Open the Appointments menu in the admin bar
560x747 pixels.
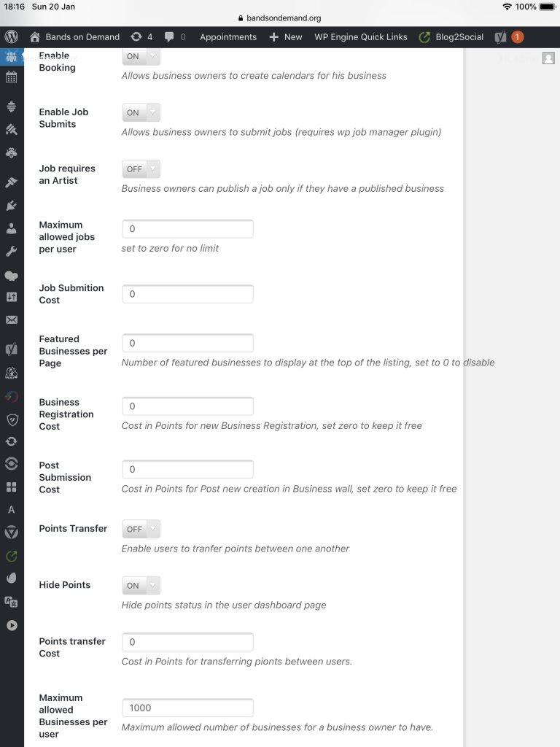(x=227, y=36)
